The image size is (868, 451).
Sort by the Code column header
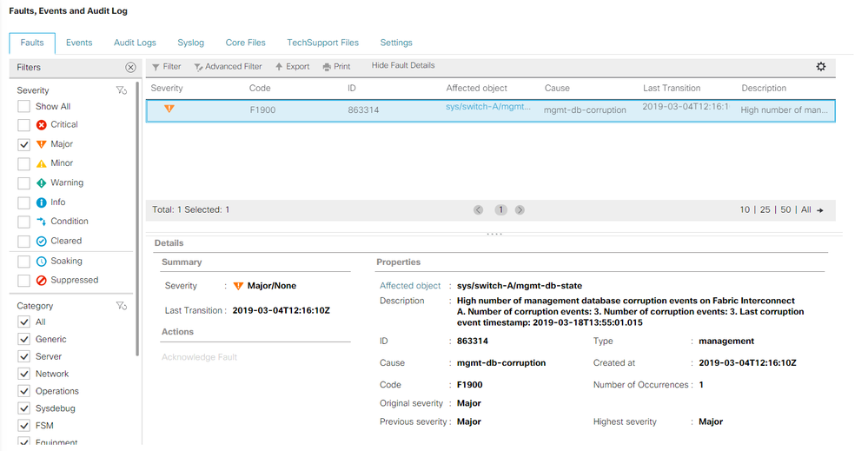coord(260,88)
